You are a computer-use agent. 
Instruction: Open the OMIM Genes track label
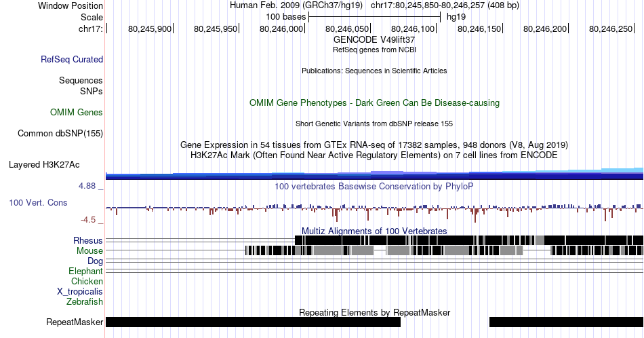pos(76,112)
